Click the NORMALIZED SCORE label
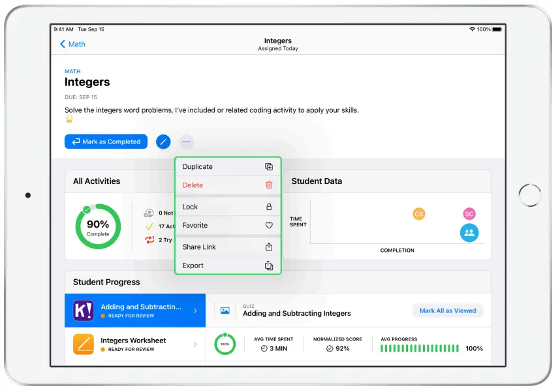This screenshot has height=392, width=560. (x=337, y=339)
